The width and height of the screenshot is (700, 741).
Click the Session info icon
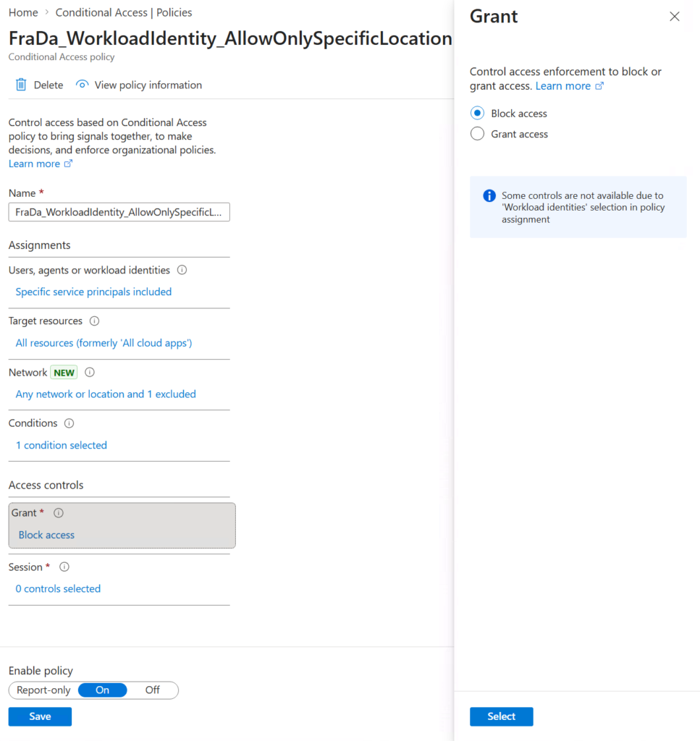coord(64,567)
